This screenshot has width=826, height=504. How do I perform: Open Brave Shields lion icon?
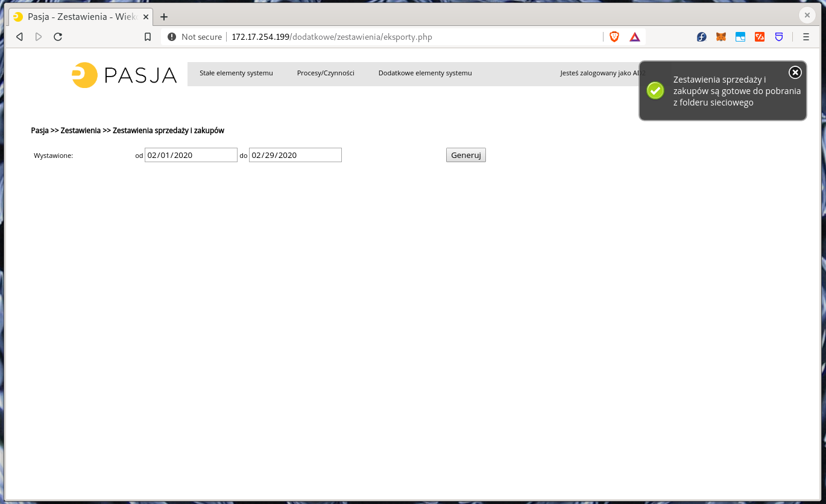click(x=614, y=37)
